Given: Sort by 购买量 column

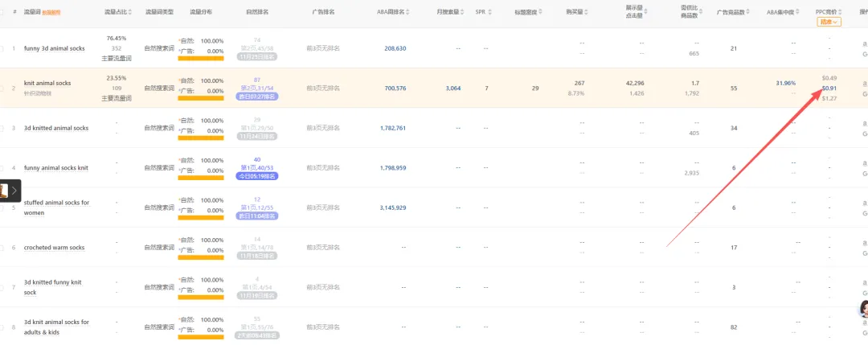Looking at the screenshot, I should [588, 13].
